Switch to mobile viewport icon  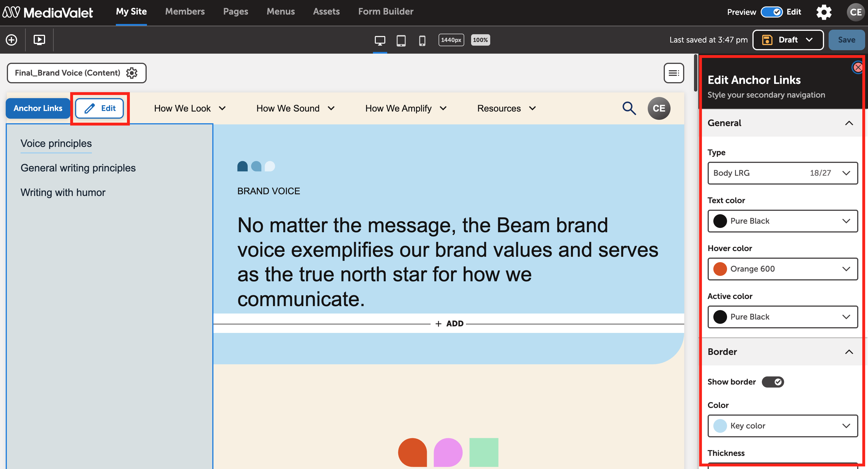coord(422,40)
